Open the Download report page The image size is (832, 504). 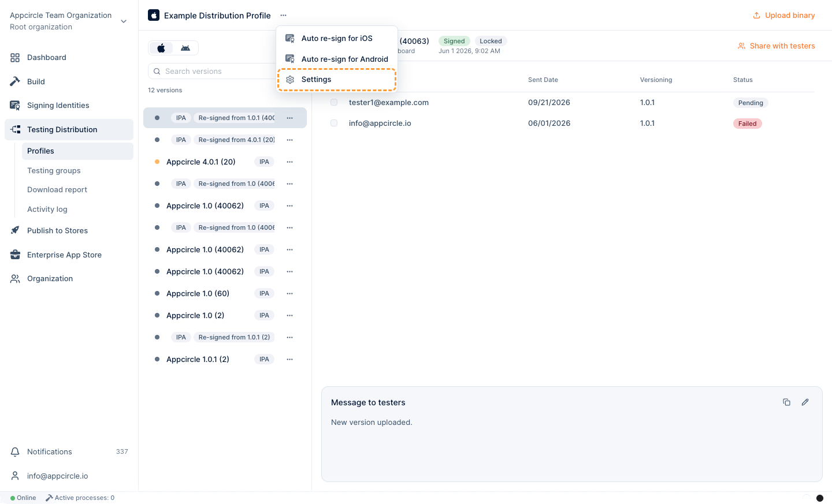57,190
